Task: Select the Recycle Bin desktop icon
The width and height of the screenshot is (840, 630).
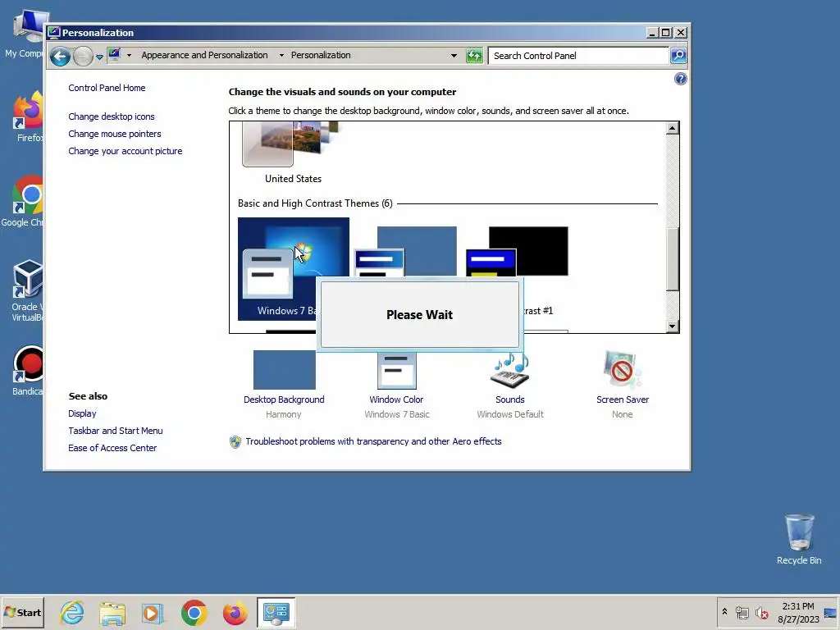Action: (799, 538)
